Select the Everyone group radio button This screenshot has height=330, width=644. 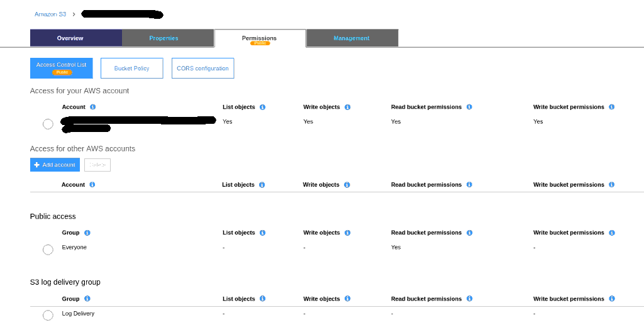point(48,250)
